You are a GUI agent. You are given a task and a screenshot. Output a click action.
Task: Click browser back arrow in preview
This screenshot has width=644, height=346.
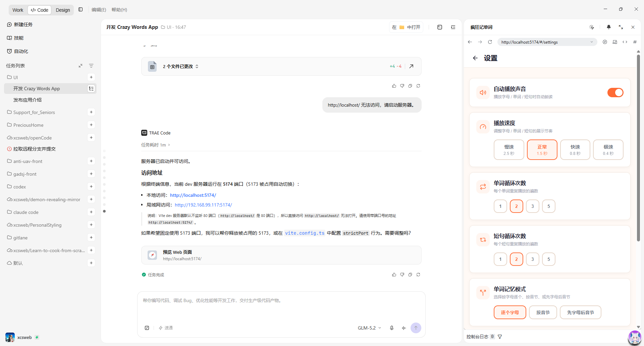point(470,42)
